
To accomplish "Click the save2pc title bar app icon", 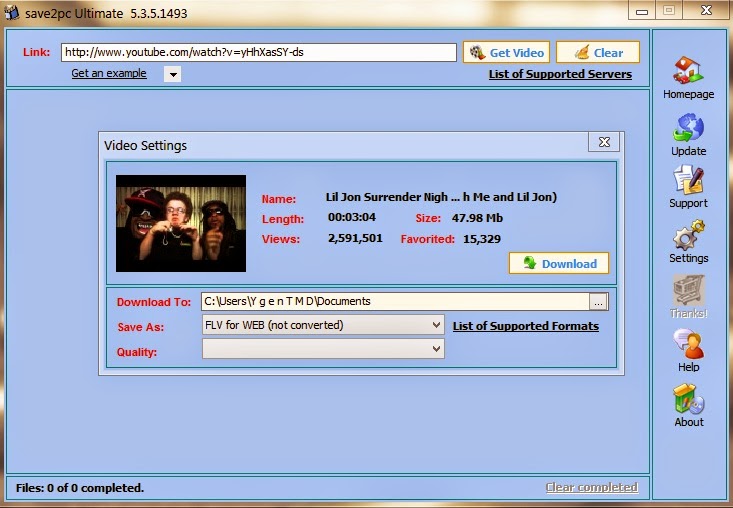I will click(12, 13).
